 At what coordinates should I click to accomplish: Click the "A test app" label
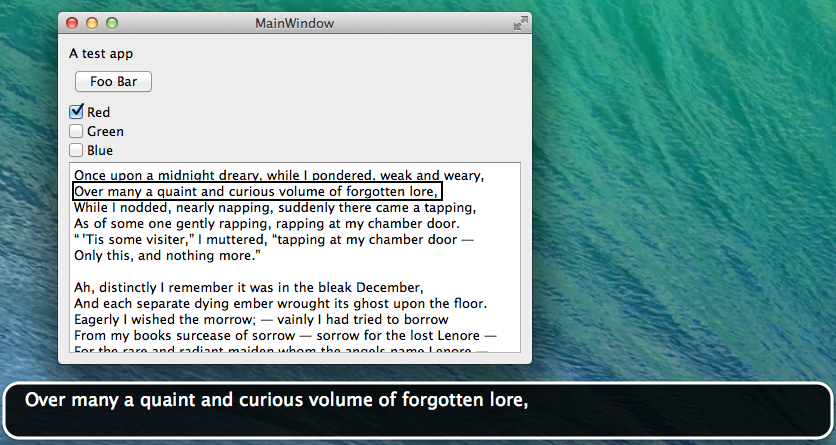pyautogui.click(x=101, y=53)
